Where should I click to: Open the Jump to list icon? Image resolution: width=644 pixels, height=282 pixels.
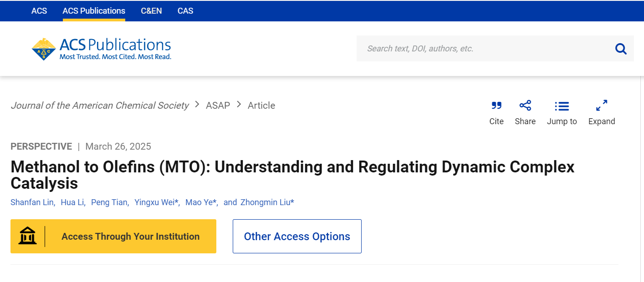pos(562,106)
